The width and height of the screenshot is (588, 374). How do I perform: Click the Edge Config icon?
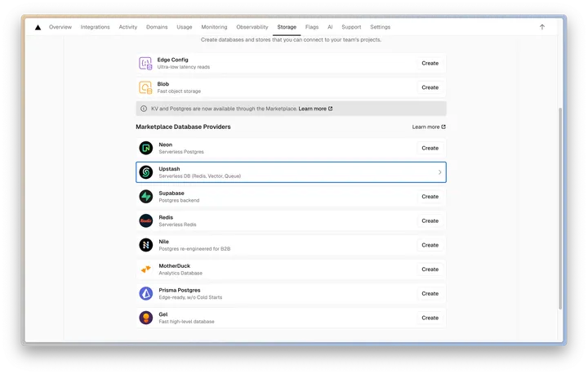click(x=145, y=64)
